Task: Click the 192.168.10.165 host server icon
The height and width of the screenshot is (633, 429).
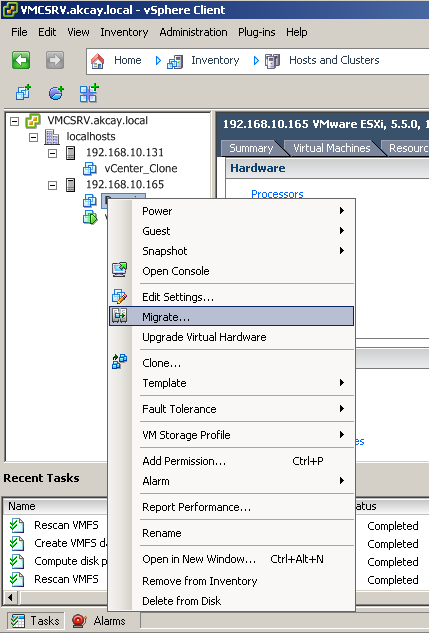Action: point(71,185)
